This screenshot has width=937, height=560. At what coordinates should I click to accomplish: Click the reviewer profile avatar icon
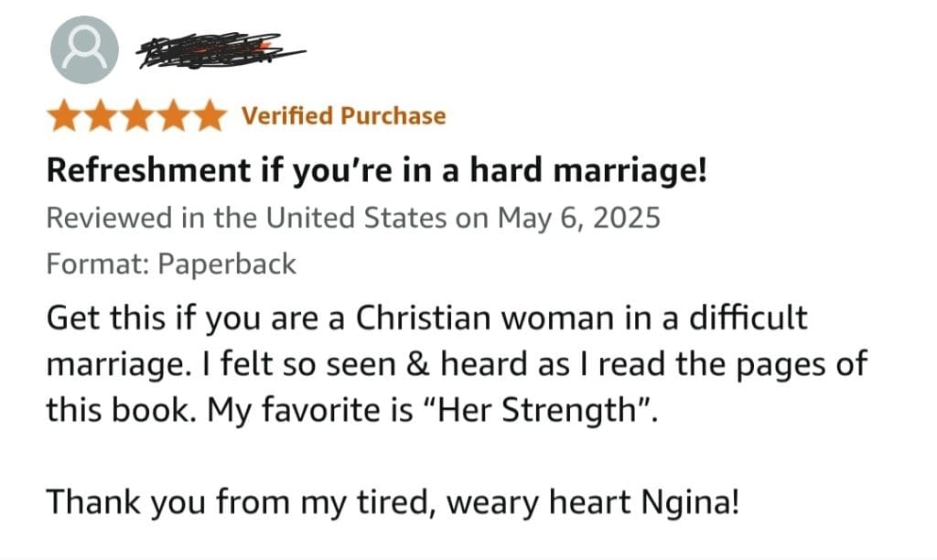pos(83,50)
